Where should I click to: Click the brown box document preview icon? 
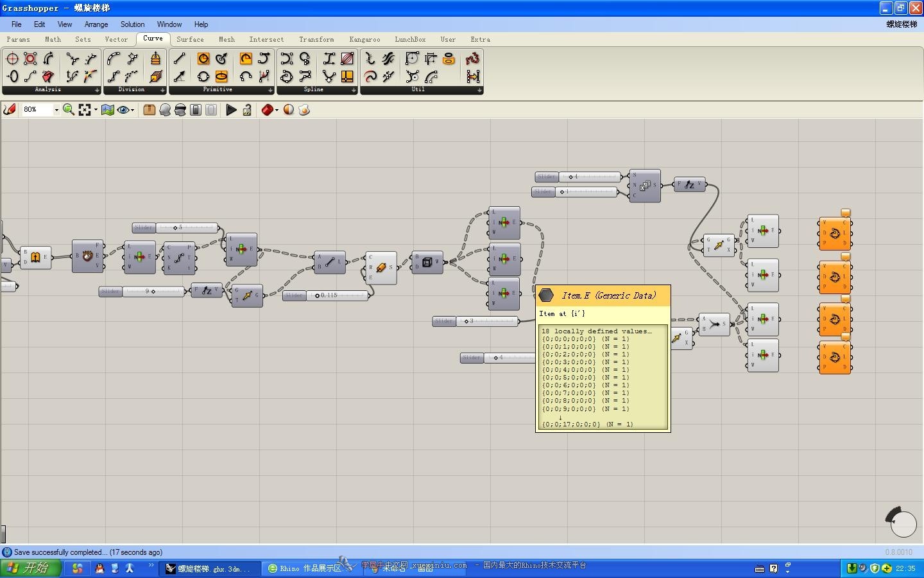click(149, 110)
